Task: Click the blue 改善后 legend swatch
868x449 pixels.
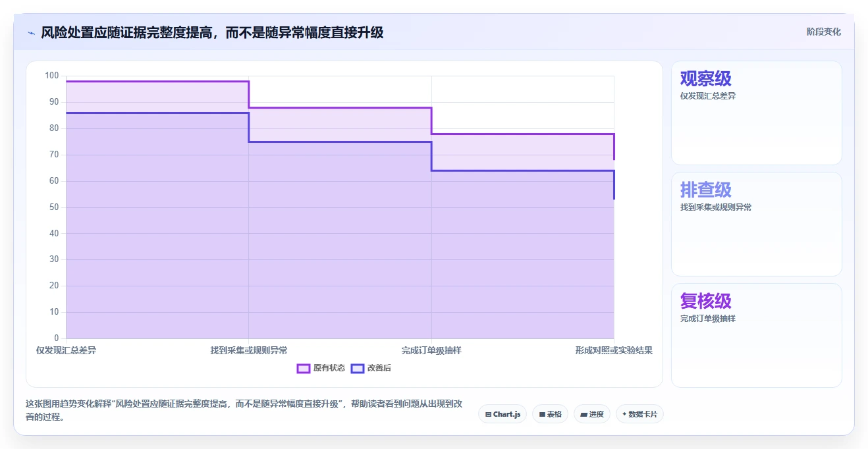Action: [358, 368]
